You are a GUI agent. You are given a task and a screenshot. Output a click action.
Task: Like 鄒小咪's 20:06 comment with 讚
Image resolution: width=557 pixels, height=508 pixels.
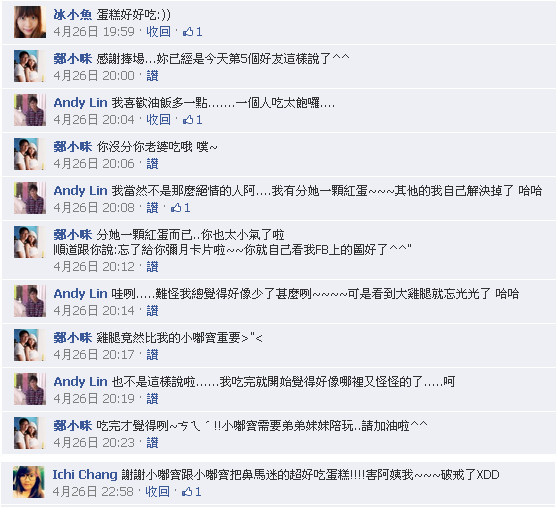click(x=152, y=164)
